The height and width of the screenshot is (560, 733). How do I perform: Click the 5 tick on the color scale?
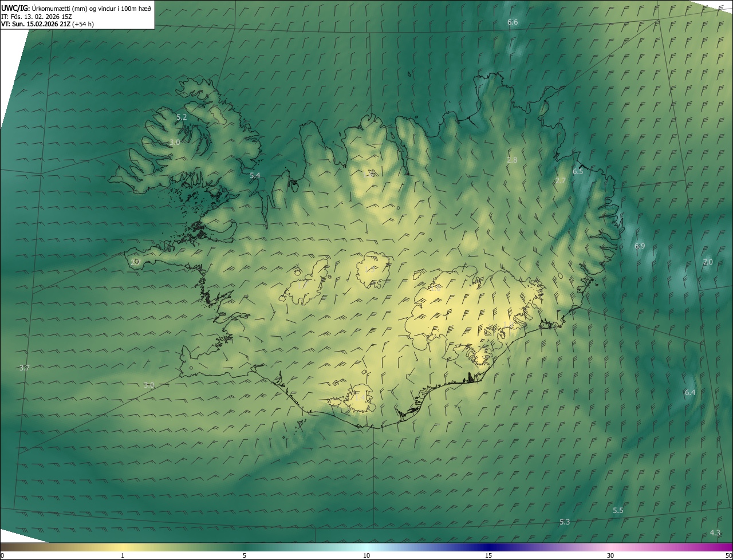(x=245, y=555)
